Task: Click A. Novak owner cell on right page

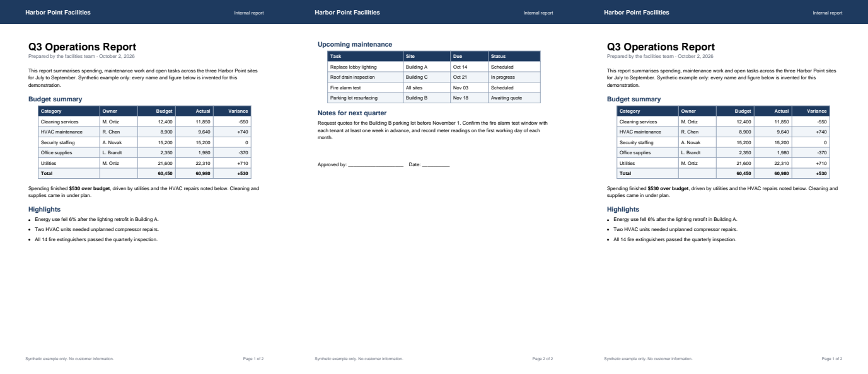Action: 698,142
